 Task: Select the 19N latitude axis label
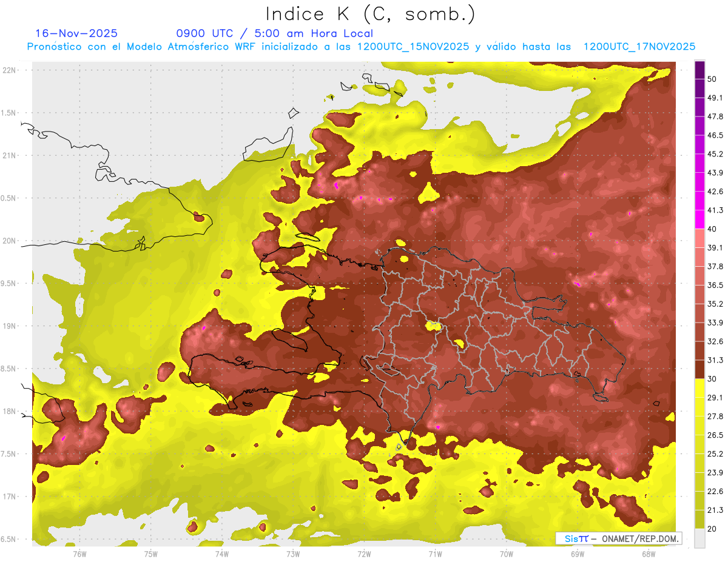(x=9, y=326)
